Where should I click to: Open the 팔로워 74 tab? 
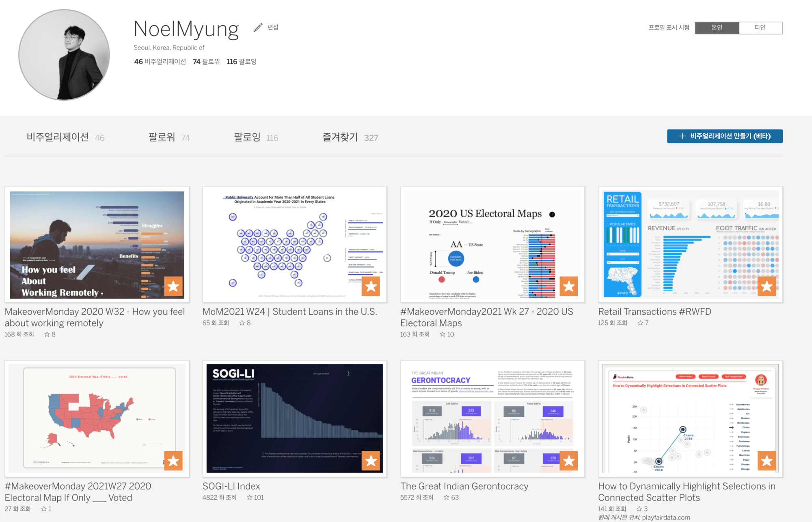tap(169, 137)
